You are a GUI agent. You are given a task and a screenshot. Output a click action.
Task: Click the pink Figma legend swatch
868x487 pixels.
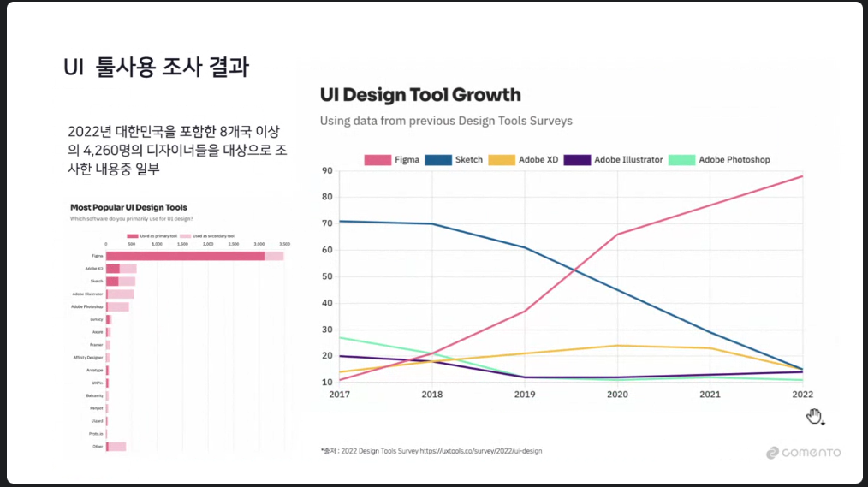[378, 160]
